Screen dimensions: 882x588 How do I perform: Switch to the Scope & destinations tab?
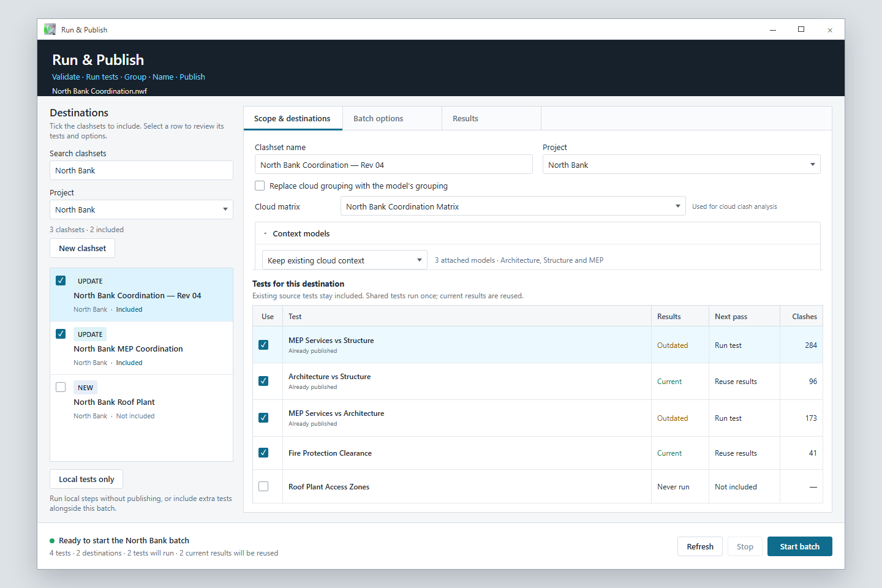point(293,119)
